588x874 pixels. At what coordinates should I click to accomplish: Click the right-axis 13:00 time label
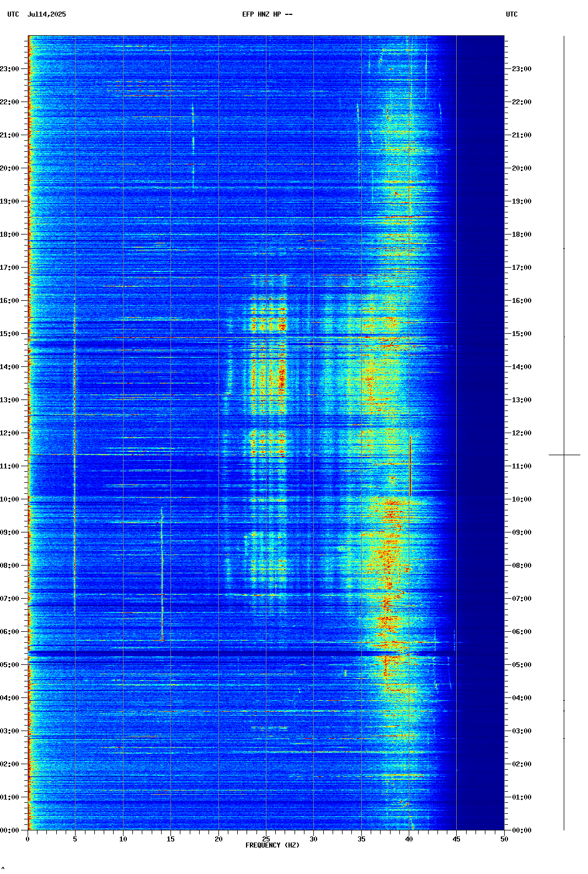pos(522,400)
